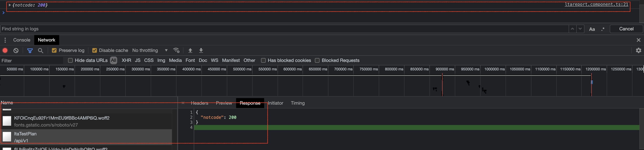
Task: Filter requests by XHR
Action: tap(126, 61)
